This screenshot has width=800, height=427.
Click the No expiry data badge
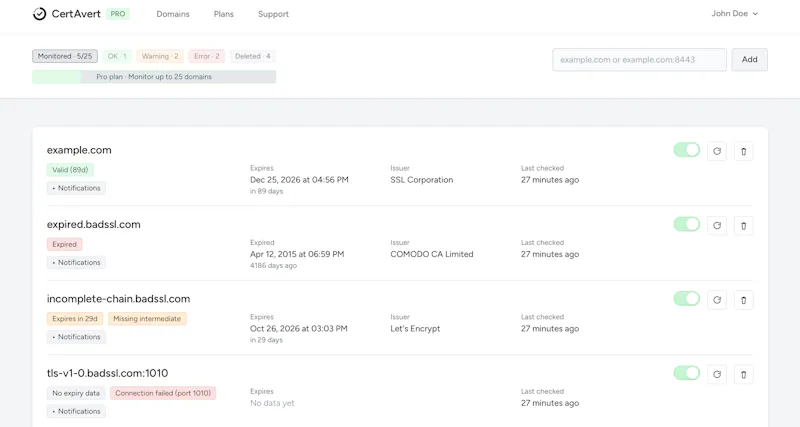pos(76,393)
